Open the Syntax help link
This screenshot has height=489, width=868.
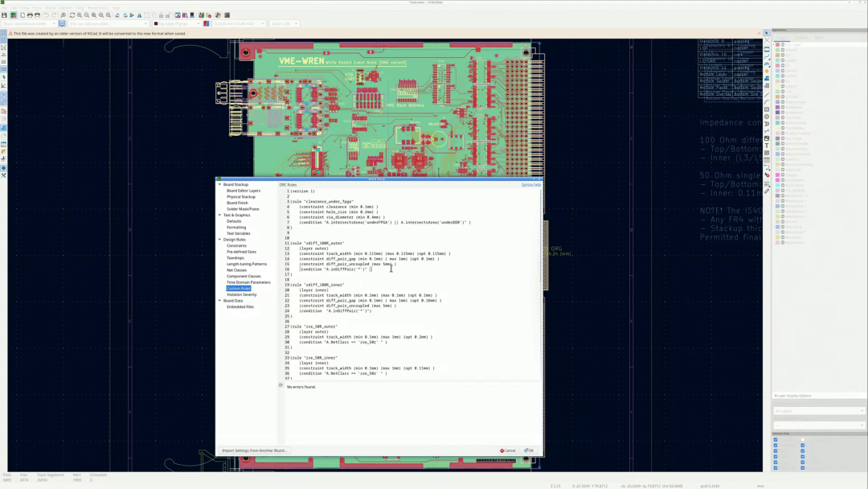tap(531, 184)
